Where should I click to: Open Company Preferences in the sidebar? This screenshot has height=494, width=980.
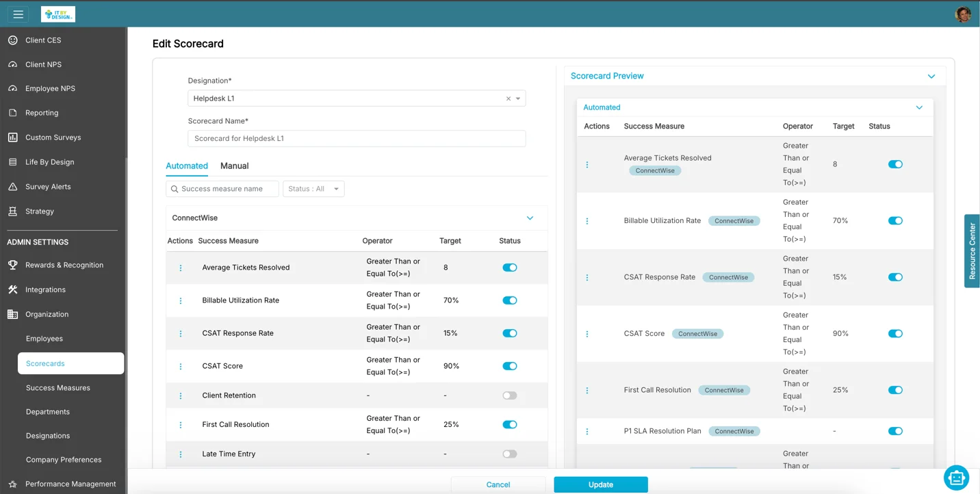pos(64,460)
